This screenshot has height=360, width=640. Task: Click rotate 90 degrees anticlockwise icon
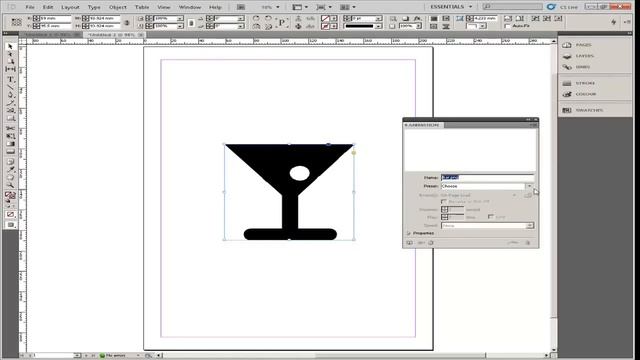[268, 18]
